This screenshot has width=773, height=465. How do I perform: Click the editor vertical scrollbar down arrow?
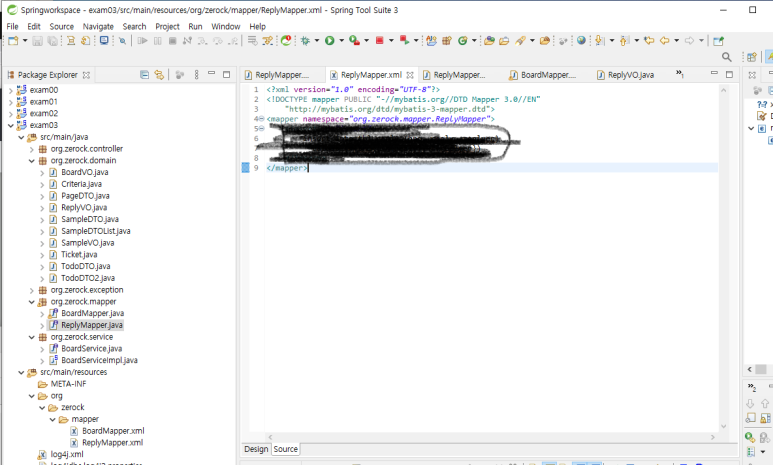pos(724,427)
